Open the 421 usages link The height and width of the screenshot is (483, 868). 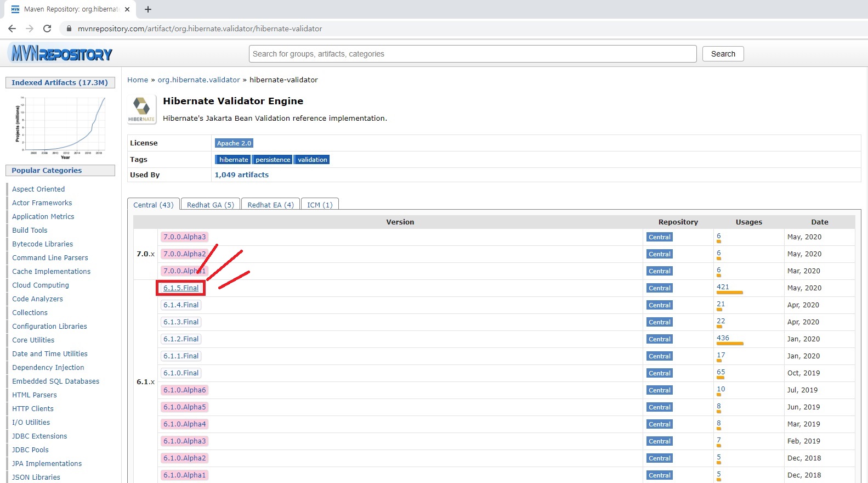[x=723, y=287]
